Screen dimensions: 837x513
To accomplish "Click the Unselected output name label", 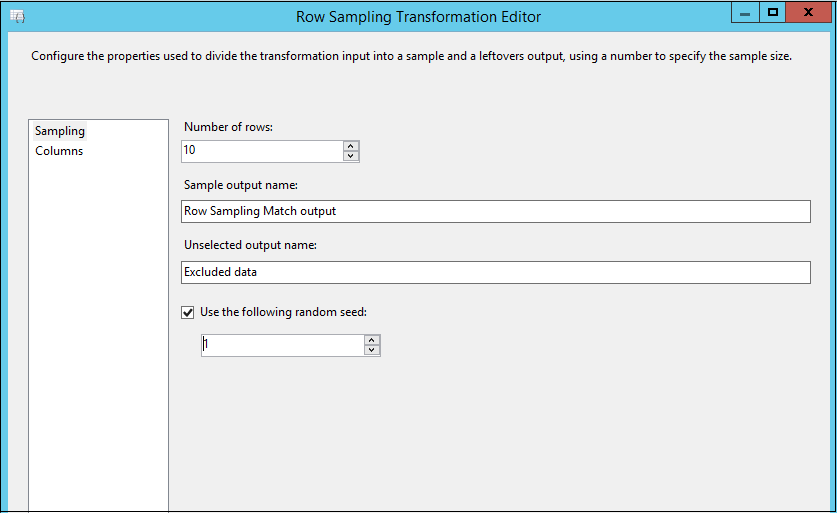I will (250, 245).
